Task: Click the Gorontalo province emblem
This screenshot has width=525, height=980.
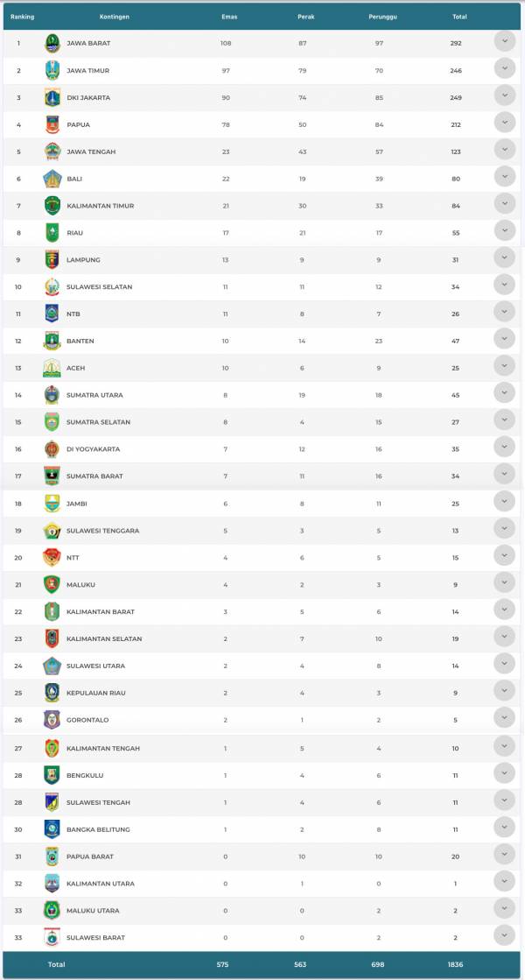Action: click(52, 720)
